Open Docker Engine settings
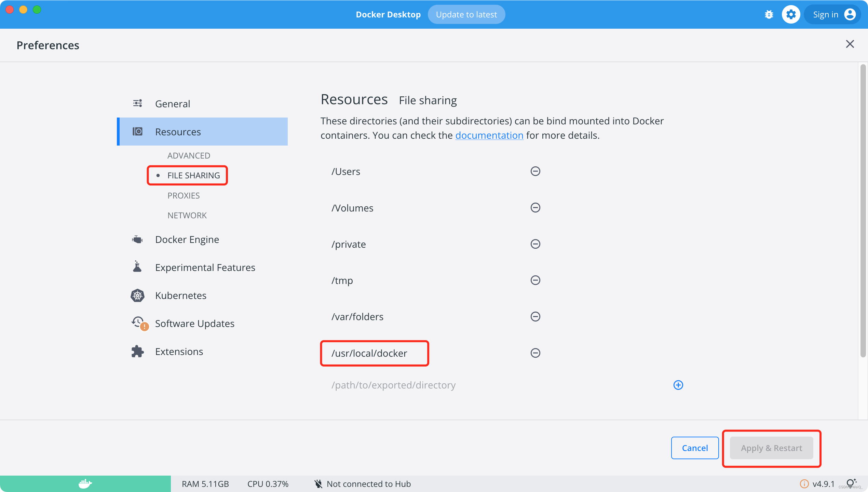This screenshot has width=868, height=492. point(187,240)
